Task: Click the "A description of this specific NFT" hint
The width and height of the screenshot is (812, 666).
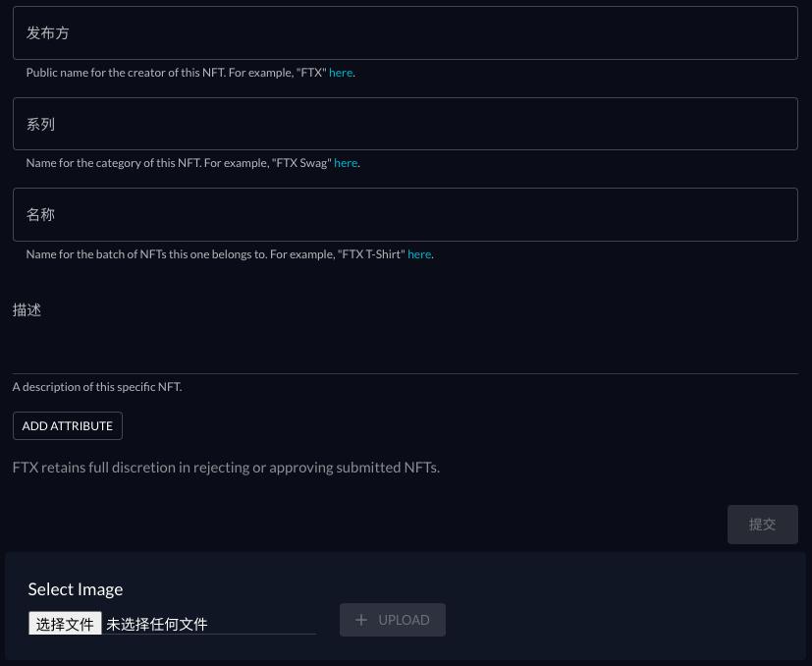Action: (x=97, y=387)
